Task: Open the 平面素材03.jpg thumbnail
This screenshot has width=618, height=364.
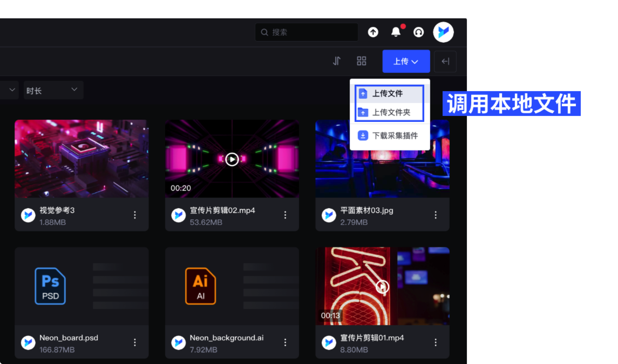Action: click(x=382, y=159)
